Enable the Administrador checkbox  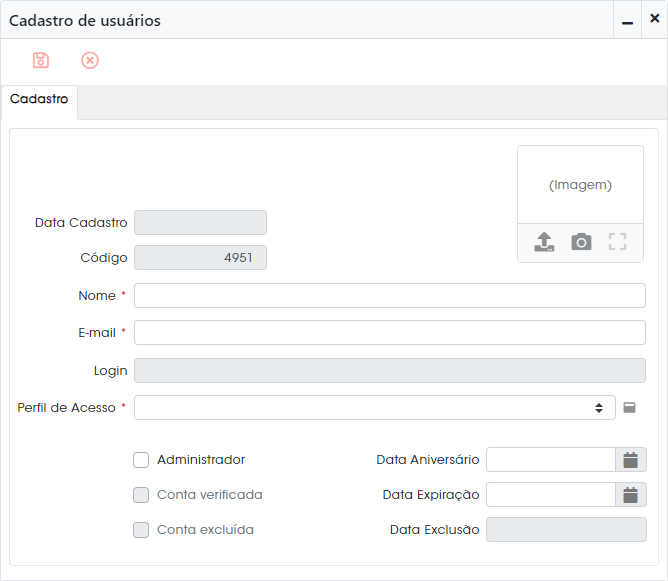141,460
